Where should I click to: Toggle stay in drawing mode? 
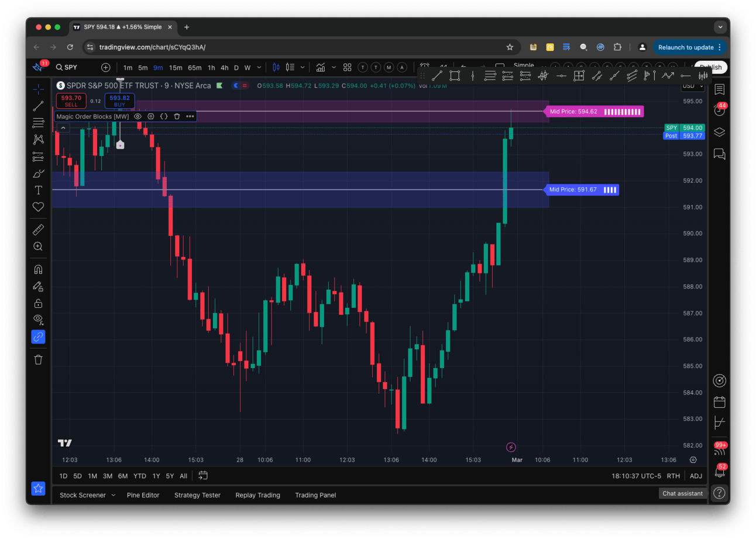[x=38, y=286]
